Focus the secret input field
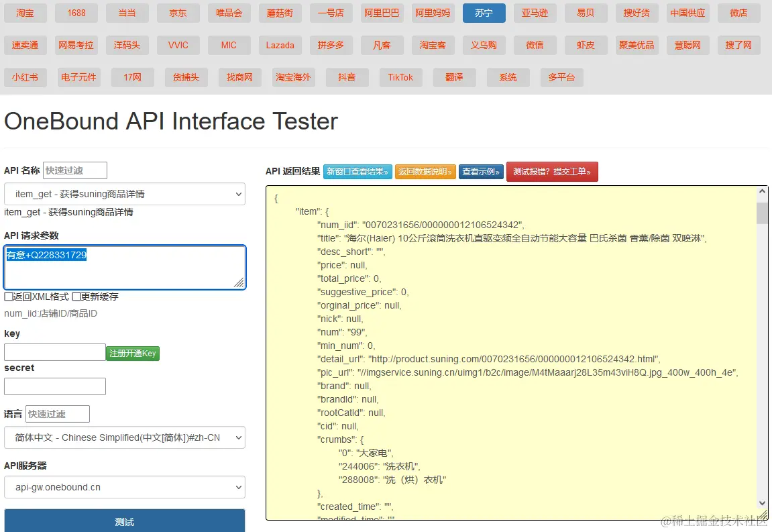 click(x=54, y=386)
